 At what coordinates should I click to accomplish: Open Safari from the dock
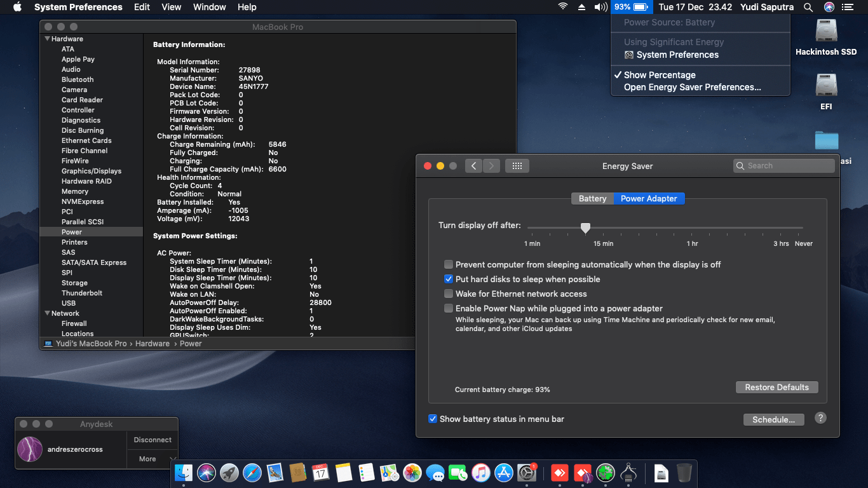pos(252,473)
